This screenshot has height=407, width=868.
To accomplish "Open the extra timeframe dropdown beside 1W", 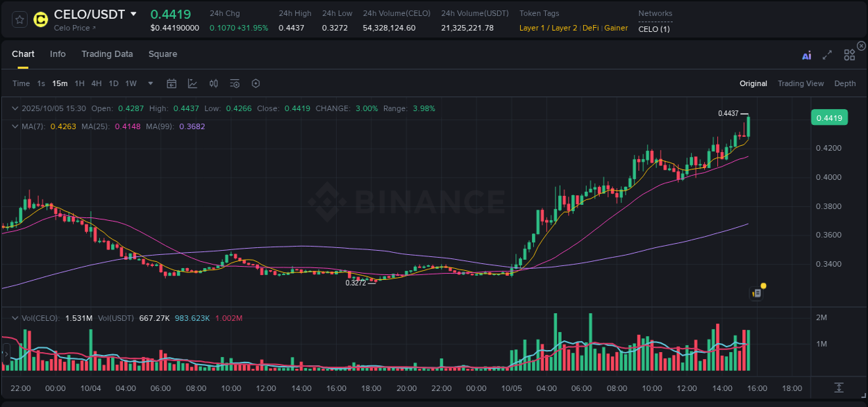I will (x=150, y=83).
